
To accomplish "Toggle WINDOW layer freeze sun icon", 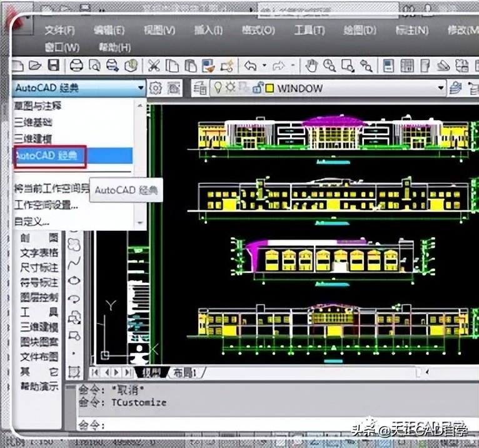I will [230, 88].
